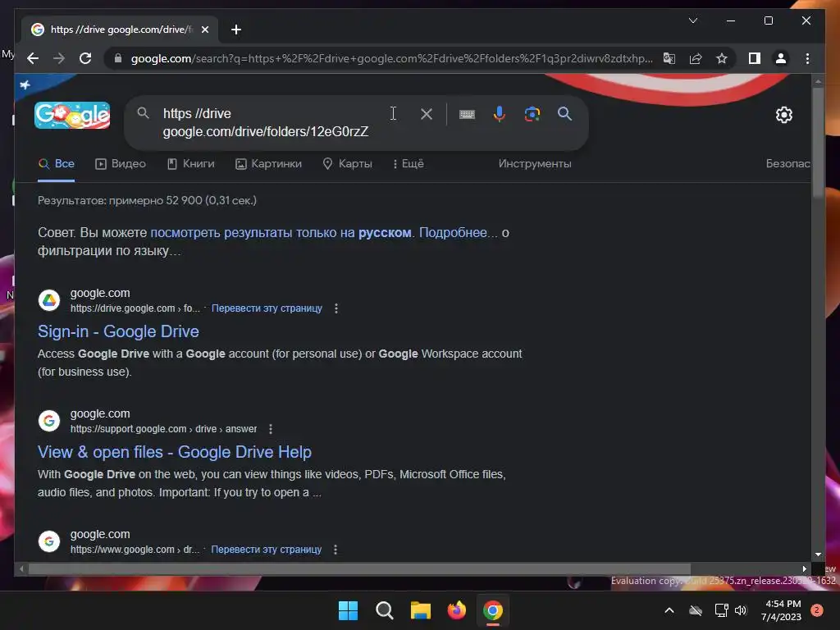The image size is (840, 630).
Task: Go back using the browser back arrow
Action: [33, 58]
